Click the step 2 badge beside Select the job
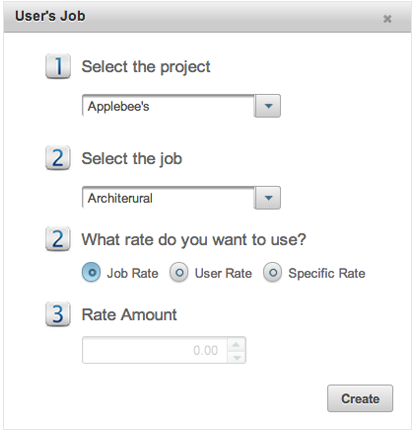The height and width of the screenshot is (434, 415). [58, 158]
